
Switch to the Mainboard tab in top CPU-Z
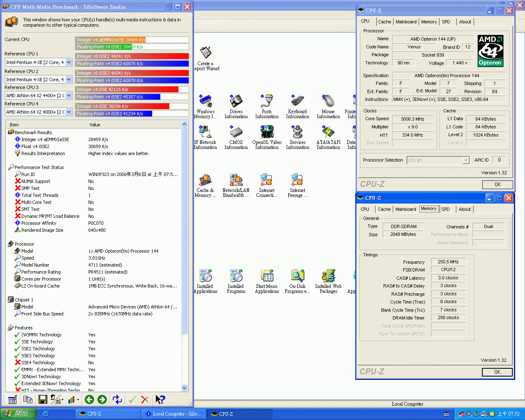pos(406,22)
